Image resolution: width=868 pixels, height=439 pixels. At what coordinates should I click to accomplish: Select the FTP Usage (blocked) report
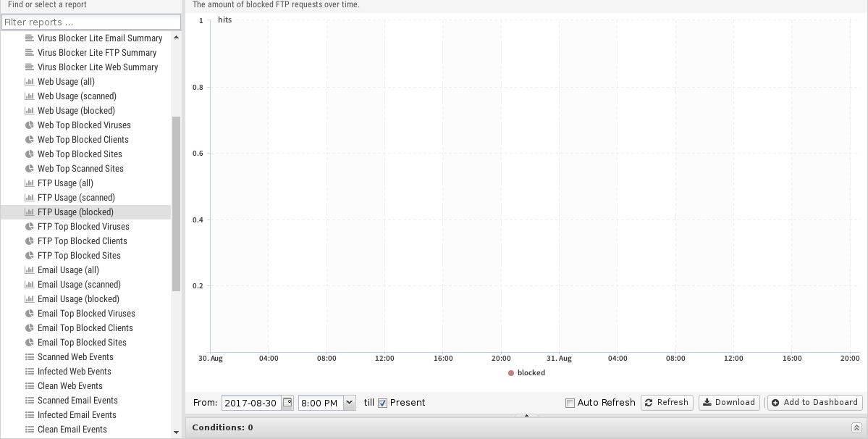click(86, 212)
